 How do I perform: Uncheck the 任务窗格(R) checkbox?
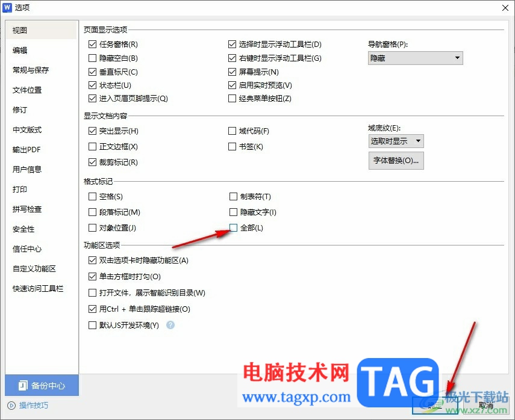[x=92, y=44]
